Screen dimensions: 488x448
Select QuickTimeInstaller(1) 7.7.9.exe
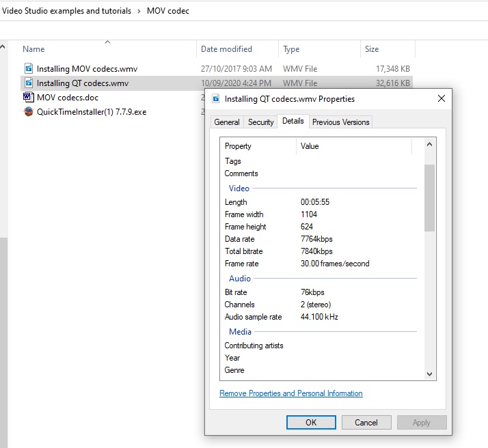click(x=92, y=112)
